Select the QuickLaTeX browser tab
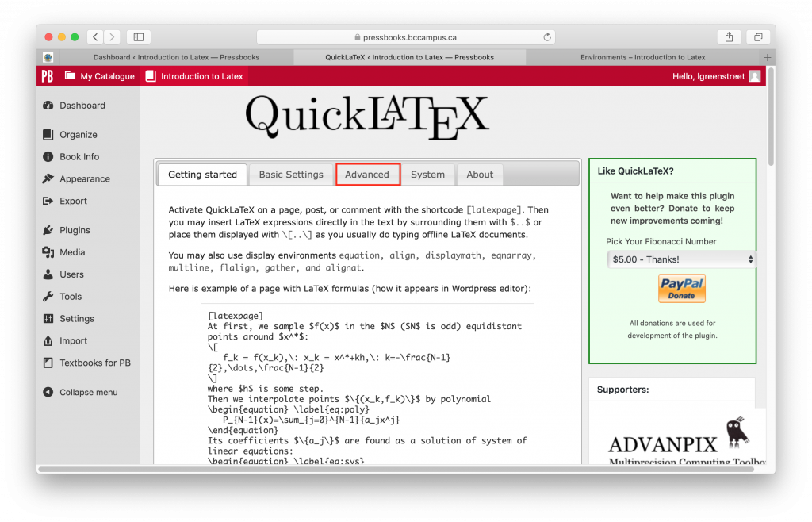This screenshot has height=522, width=812. [x=410, y=57]
